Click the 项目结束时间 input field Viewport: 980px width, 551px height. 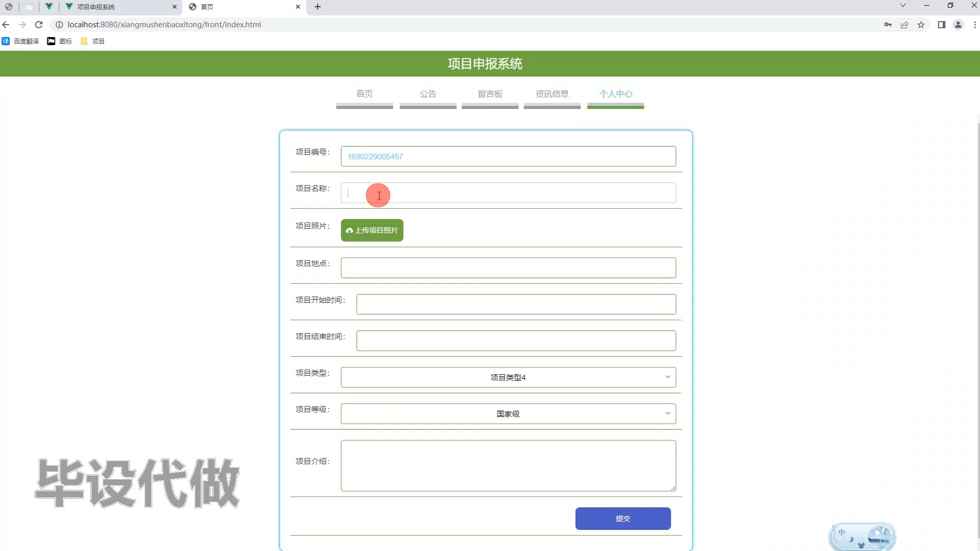coord(516,341)
